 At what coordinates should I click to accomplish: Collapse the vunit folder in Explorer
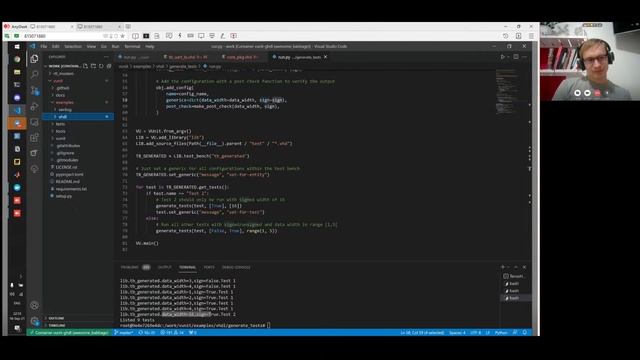pos(58,81)
